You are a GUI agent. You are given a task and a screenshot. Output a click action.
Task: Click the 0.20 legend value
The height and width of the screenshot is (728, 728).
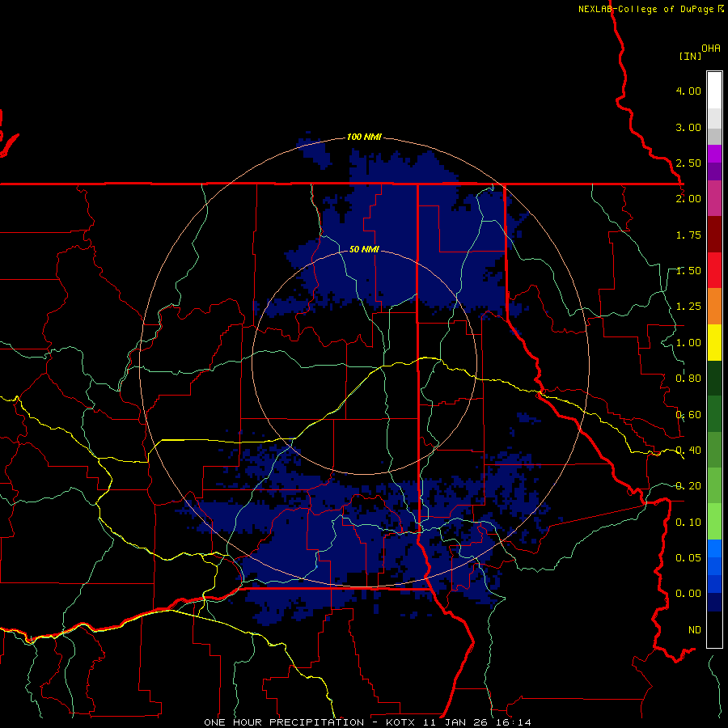[x=688, y=486]
